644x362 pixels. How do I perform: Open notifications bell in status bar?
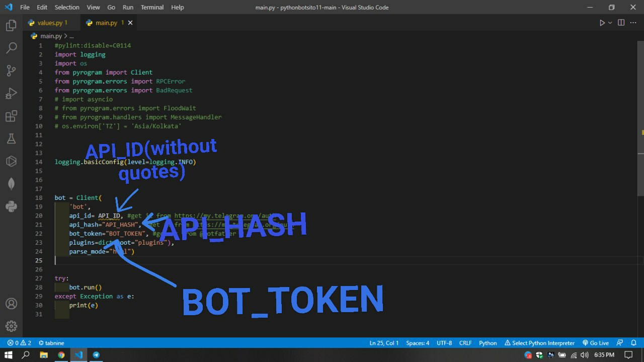coord(633,343)
